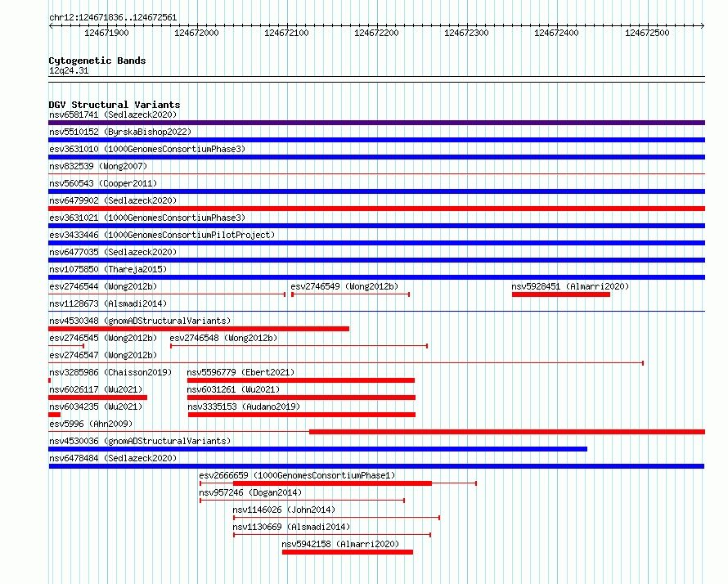Click ruler position 124672300
The image size is (728, 584).
(466, 33)
